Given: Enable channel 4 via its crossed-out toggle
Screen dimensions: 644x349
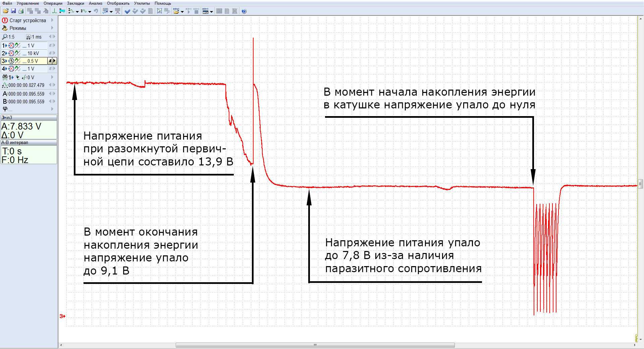Looking at the screenshot, I should tap(11, 69).
